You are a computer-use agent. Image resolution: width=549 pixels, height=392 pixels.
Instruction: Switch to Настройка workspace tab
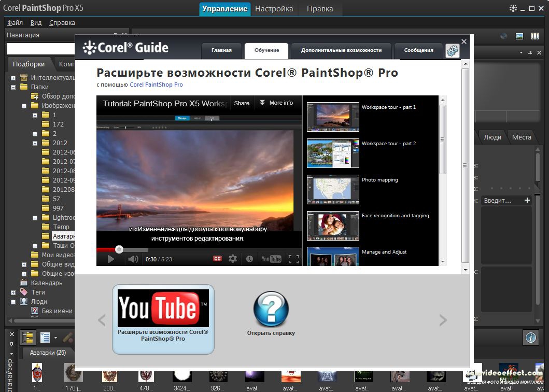pyautogui.click(x=274, y=9)
